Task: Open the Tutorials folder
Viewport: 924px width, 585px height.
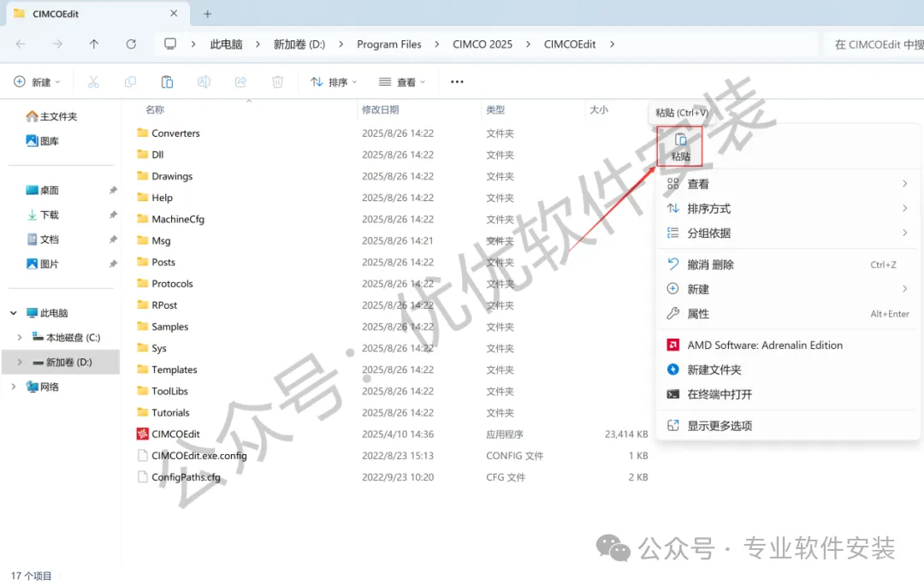Action: [x=170, y=412]
